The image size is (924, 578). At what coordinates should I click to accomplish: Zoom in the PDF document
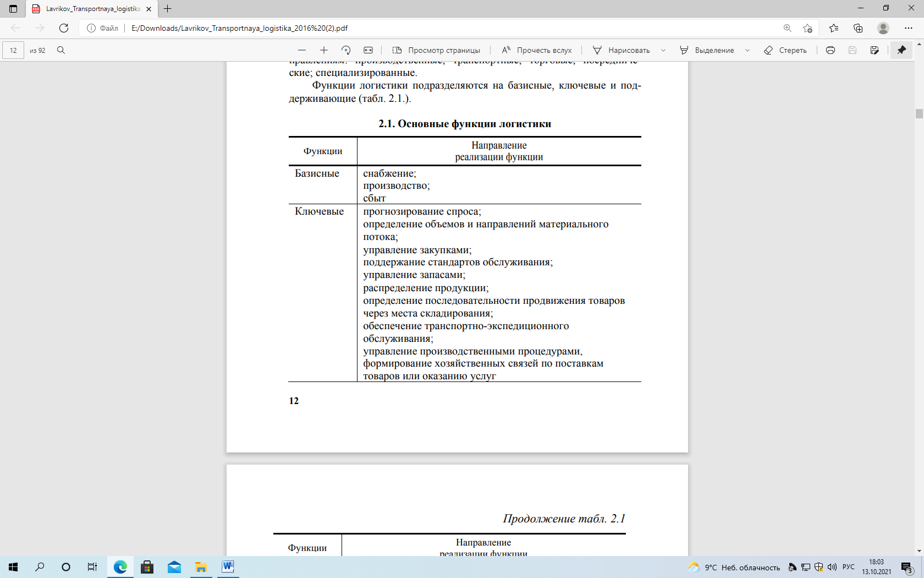(324, 50)
